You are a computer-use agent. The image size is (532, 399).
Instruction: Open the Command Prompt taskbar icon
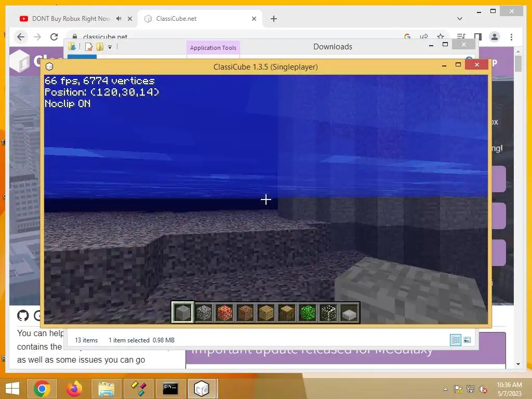tap(170, 388)
